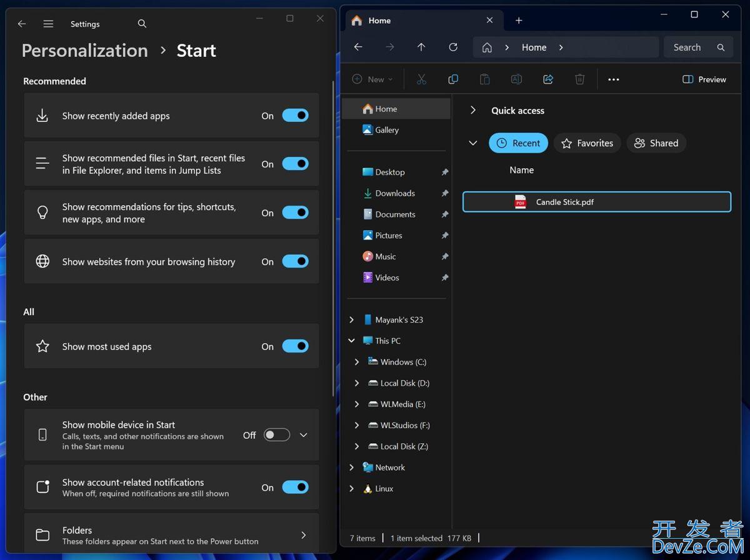The width and height of the screenshot is (750, 560).
Task: Open the Settings hamburger navigation menu
Action: [48, 24]
